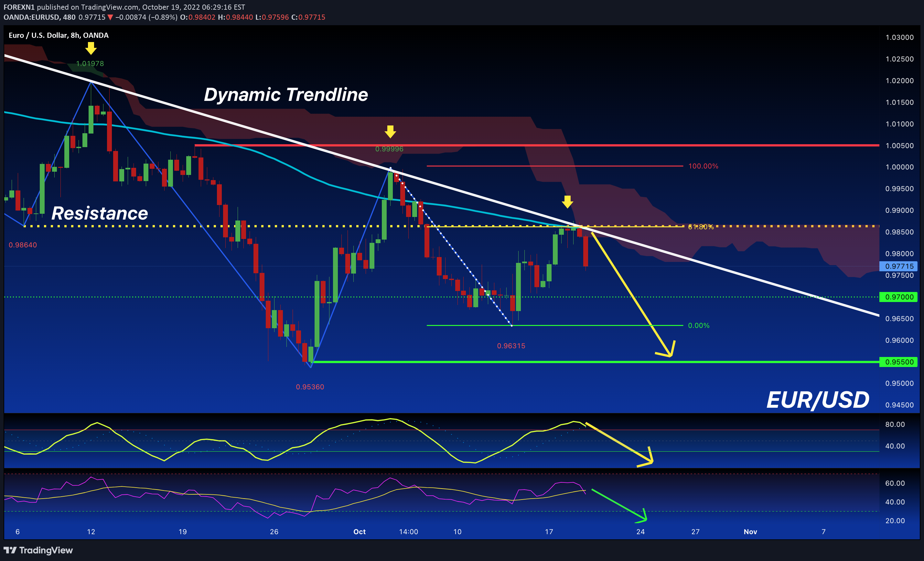Viewport: 924px width, 561px height.
Task: Click 'TradingView.com' in the published line
Action: [110, 7]
